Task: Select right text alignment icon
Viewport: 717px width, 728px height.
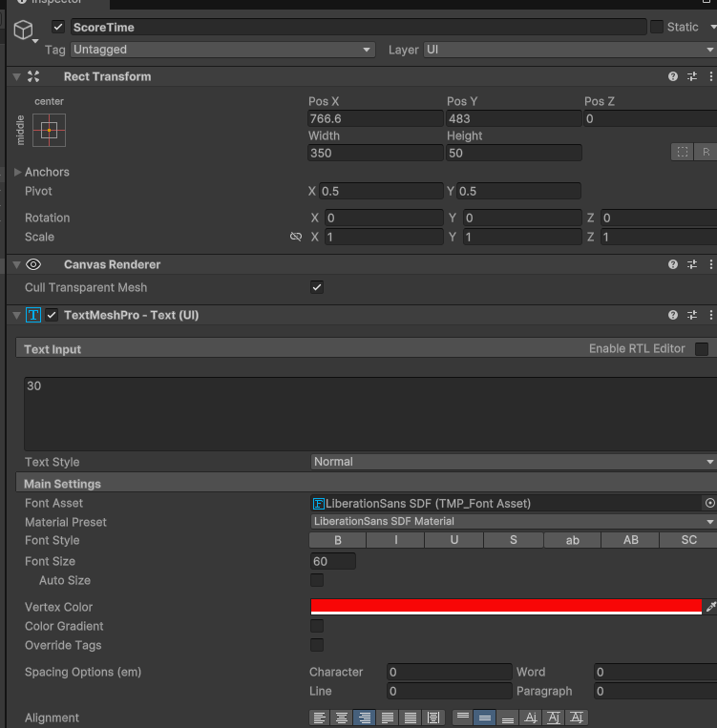Action: coord(365,718)
